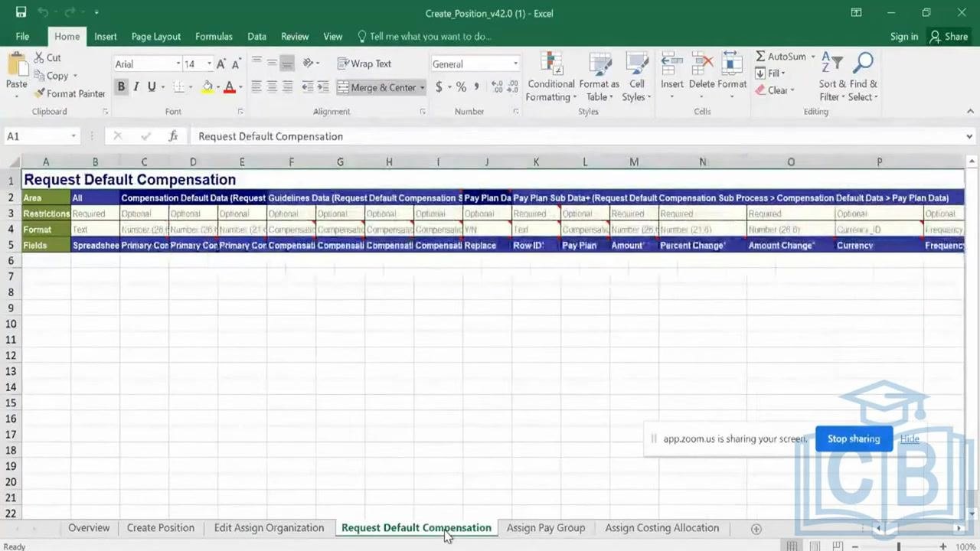Align text right in cell
The width and height of the screenshot is (980, 551).
tap(287, 87)
